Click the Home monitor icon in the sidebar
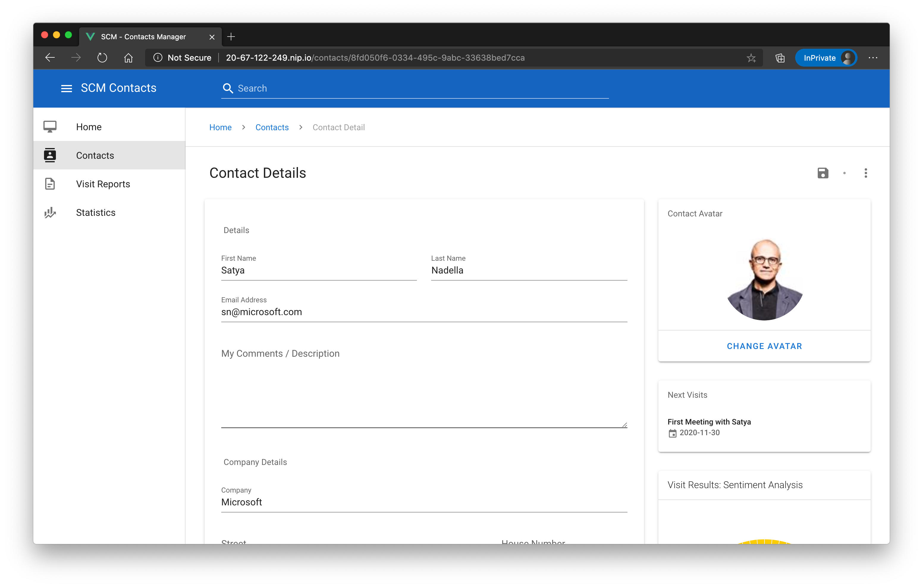923x588 pixels. tap(50, 127)
